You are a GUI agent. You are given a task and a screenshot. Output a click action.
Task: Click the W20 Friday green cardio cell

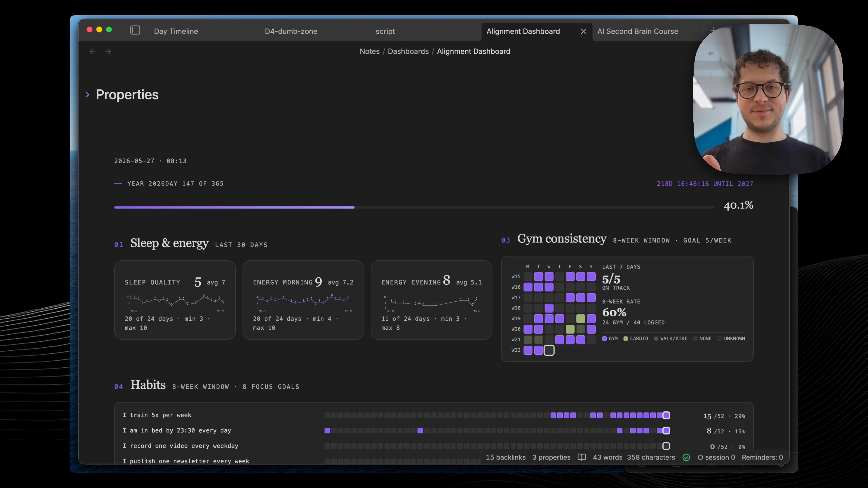570,329
